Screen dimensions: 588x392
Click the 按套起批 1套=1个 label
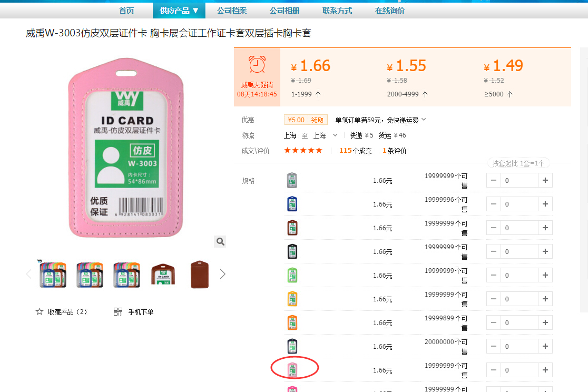point(518,163)
